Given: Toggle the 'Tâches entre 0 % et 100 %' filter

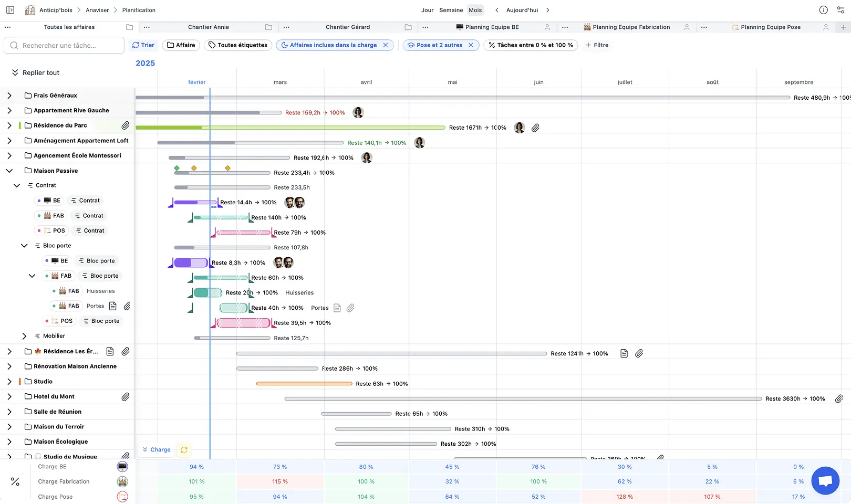Looking at the screenshot, I should pyautogui.click(x=531, y=45).
